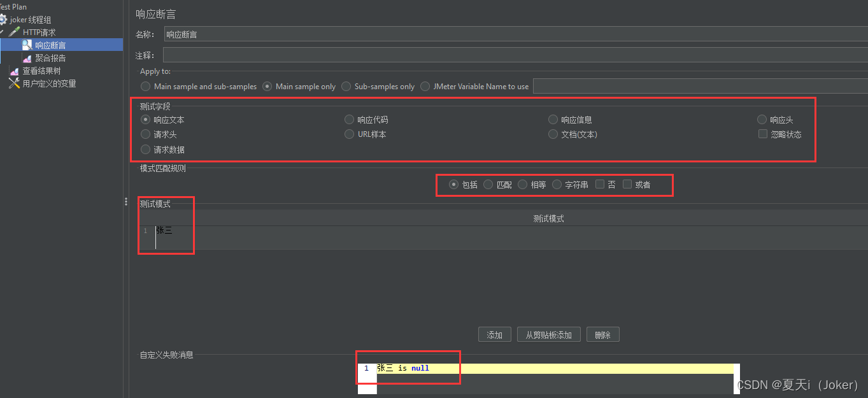
Task: Click the 从剪贴板添加 button
Action: click(x=548, y=334)
